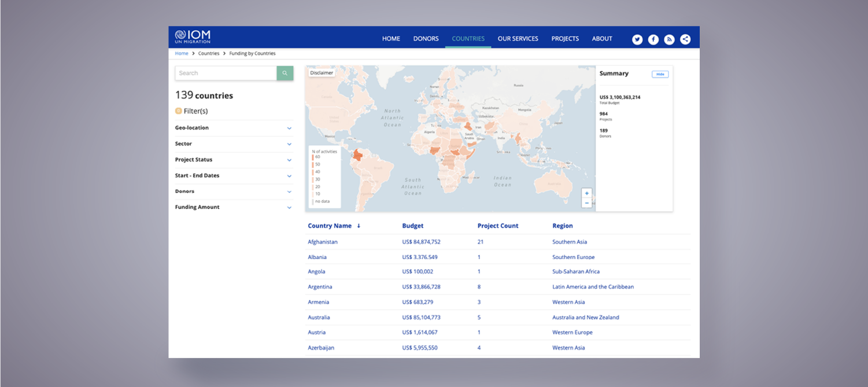Viewport: 868px width, 387px height.
Task: Click the Home breadcrumb link
Action: click(x=182, y=53)
